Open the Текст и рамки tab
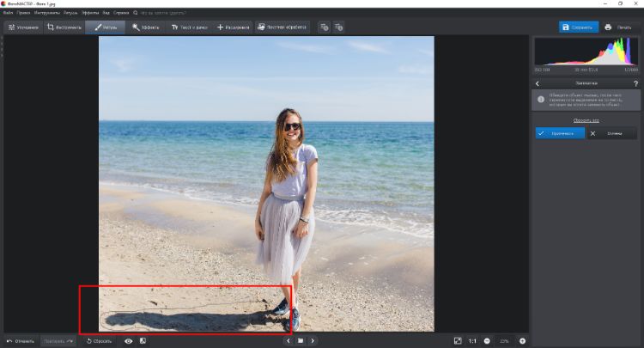 pyautogui.click(x=189, y=27)
